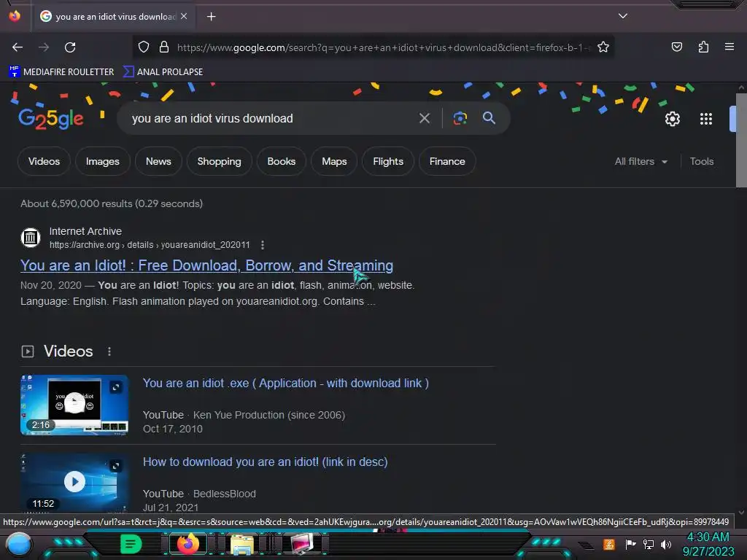Search by image with the camera icon
This screenshot has width=747, height=560.
[460, 118]
